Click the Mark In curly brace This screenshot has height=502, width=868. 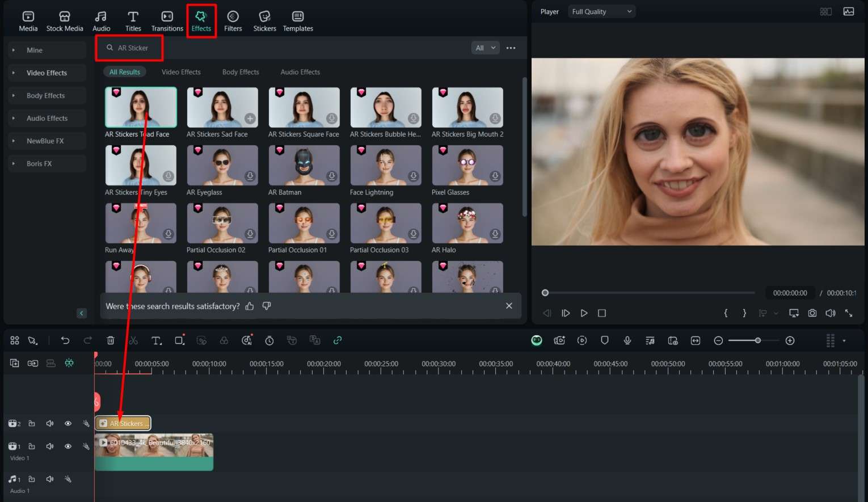[726, 313]
